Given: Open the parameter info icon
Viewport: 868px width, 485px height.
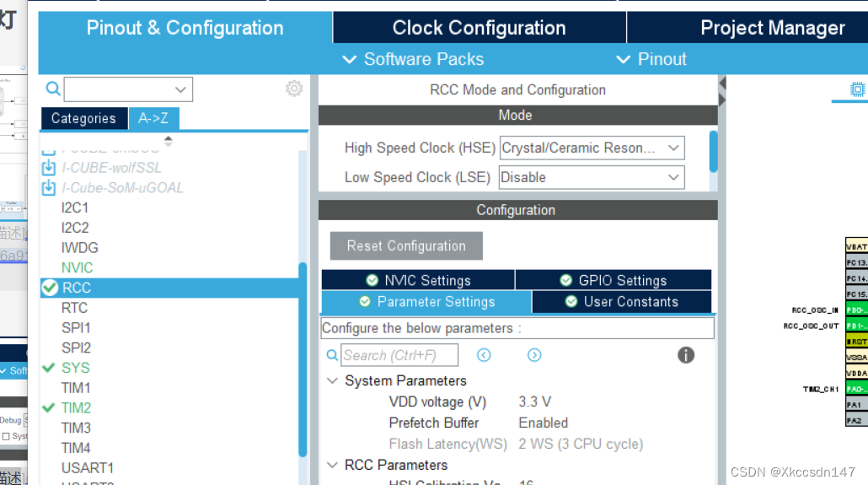Looking at the screenshot, I should pos(686,355).
